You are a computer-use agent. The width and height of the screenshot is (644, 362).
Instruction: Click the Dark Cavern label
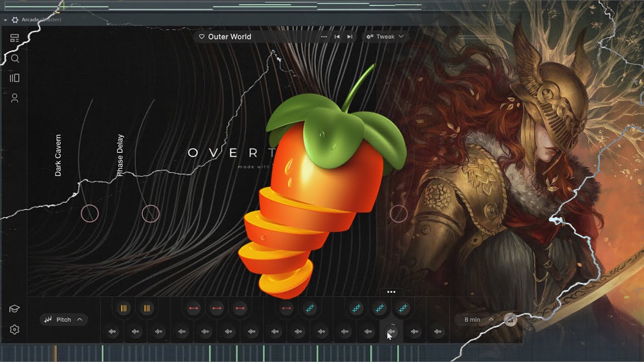[x=58, y=155]
